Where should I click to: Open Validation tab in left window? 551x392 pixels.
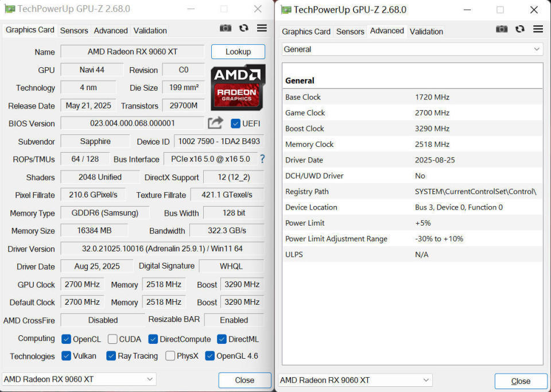click(x=150, y=30)
